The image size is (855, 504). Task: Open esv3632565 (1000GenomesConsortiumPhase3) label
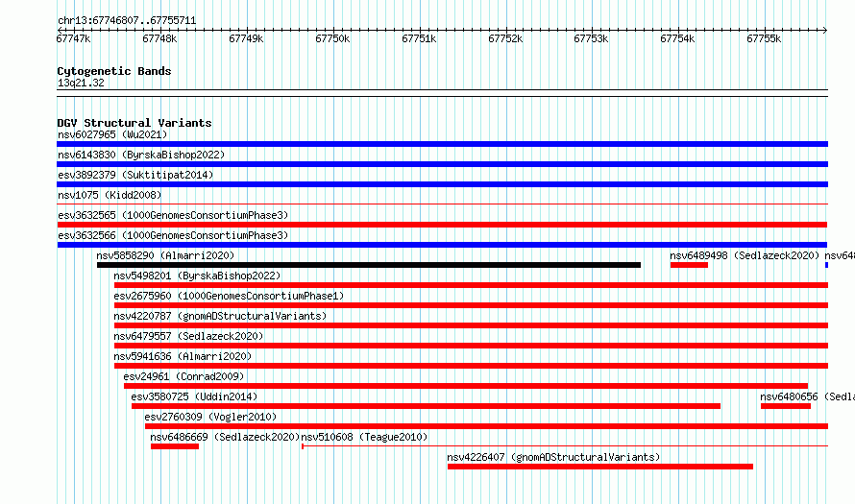(173, 215)
